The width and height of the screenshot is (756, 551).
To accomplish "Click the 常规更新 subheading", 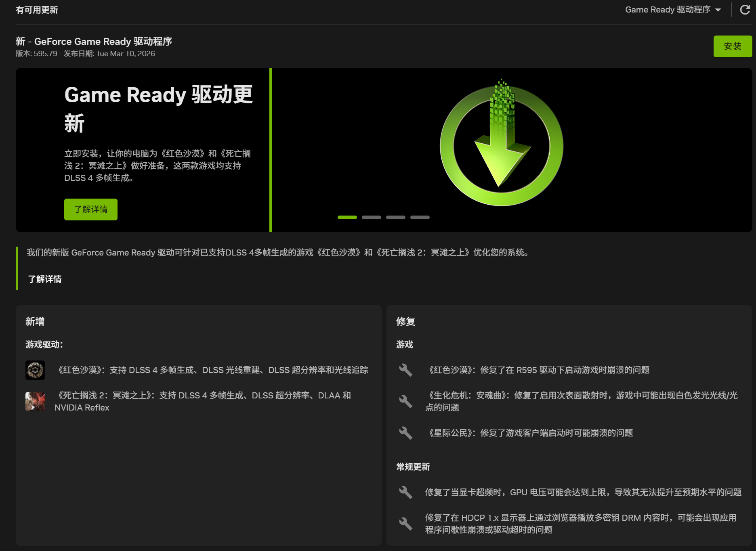I will pos(413,467).
